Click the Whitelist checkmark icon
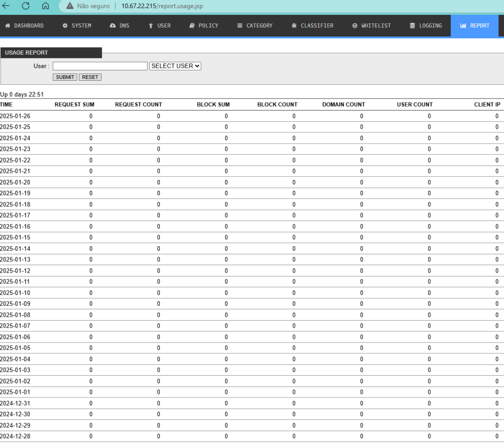504x446 pixels. (x=355, y=26)
